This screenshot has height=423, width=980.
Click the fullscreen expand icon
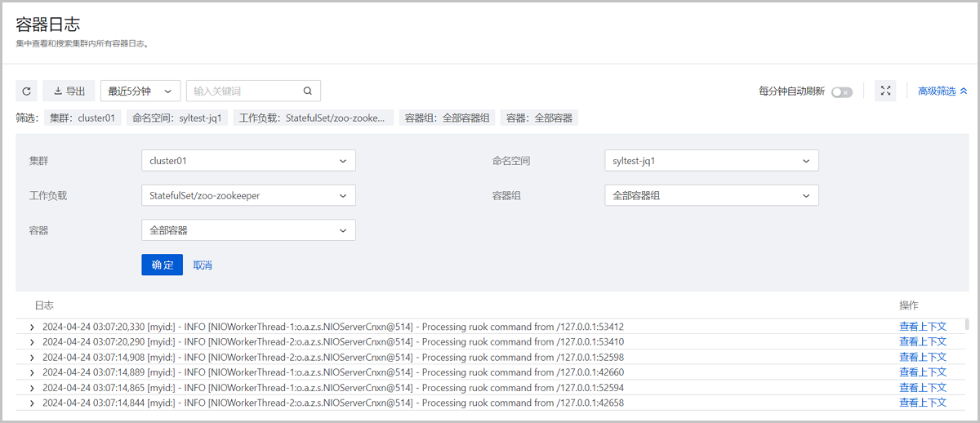[x=885, y=91]
